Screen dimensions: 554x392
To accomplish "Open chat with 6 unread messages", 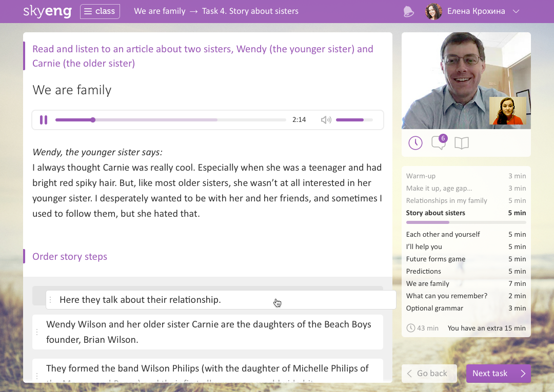I will tap(439, 142).
